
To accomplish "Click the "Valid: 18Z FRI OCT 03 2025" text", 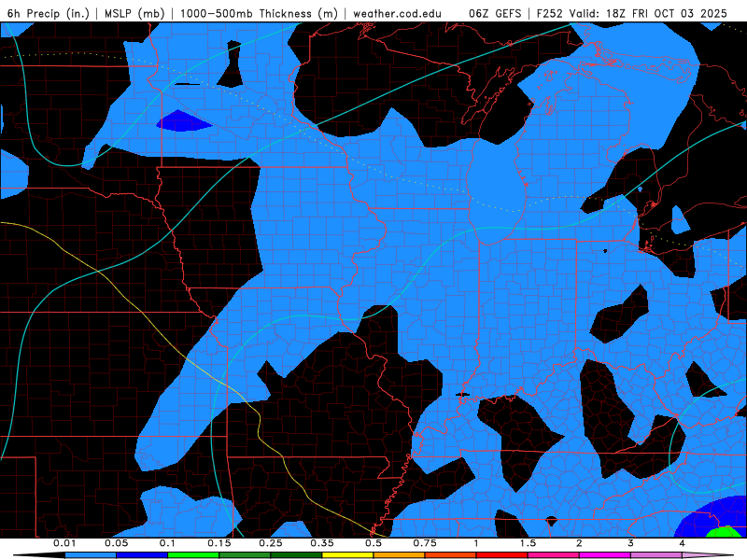I will (649, 13).
